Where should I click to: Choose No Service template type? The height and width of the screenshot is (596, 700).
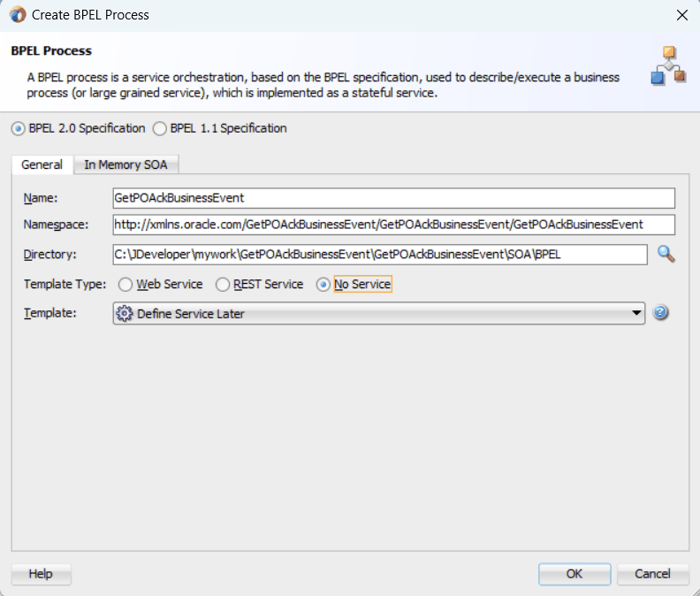point(323,285)
